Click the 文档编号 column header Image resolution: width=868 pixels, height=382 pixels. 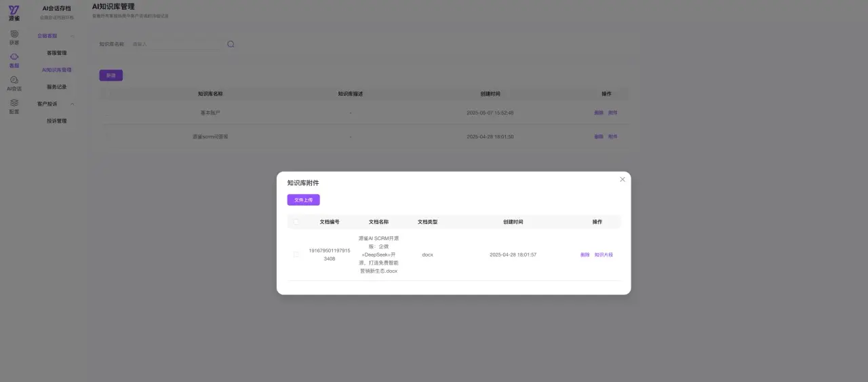tap(330, 222)
